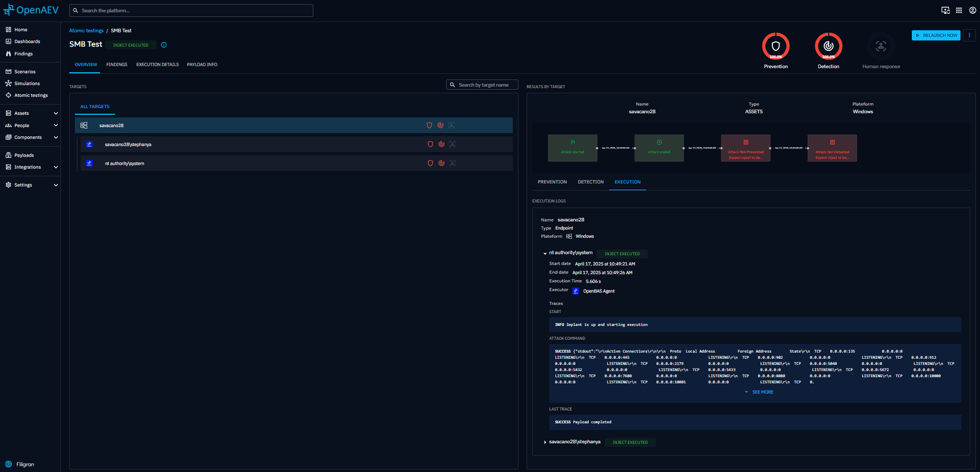Click the info icon beside SMB Test

[x=164, y=45]
